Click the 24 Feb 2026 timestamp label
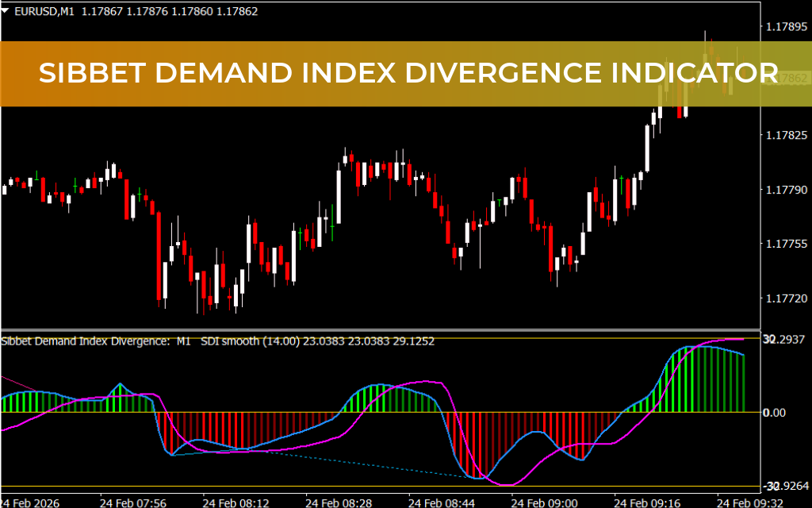 (x=32, y=502)
